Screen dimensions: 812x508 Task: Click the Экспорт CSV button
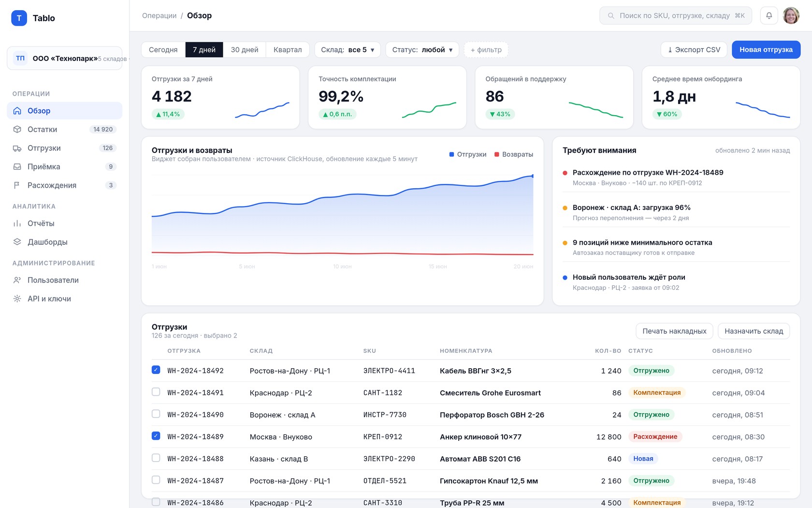(694, 50)
